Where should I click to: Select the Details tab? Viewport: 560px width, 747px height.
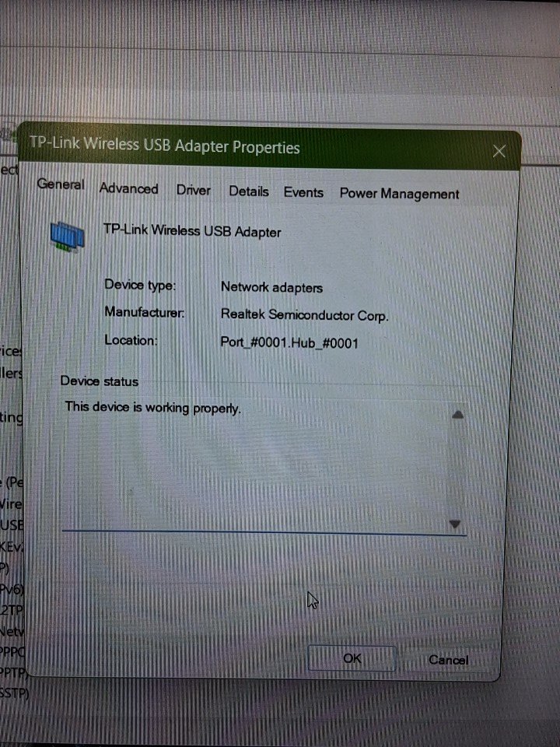tap(248, 191)
